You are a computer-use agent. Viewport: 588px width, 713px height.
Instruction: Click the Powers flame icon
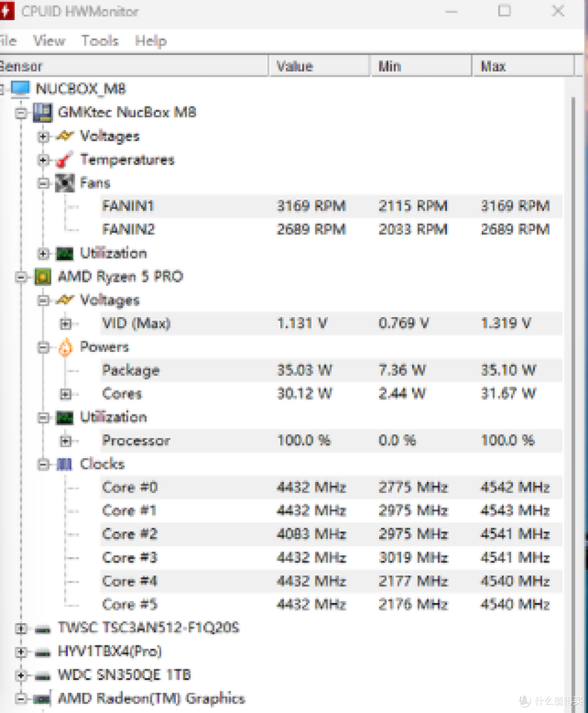tap(65, 347)
